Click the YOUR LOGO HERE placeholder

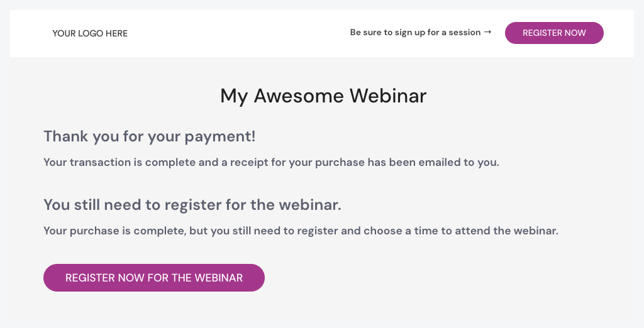(x=90, y=33)
